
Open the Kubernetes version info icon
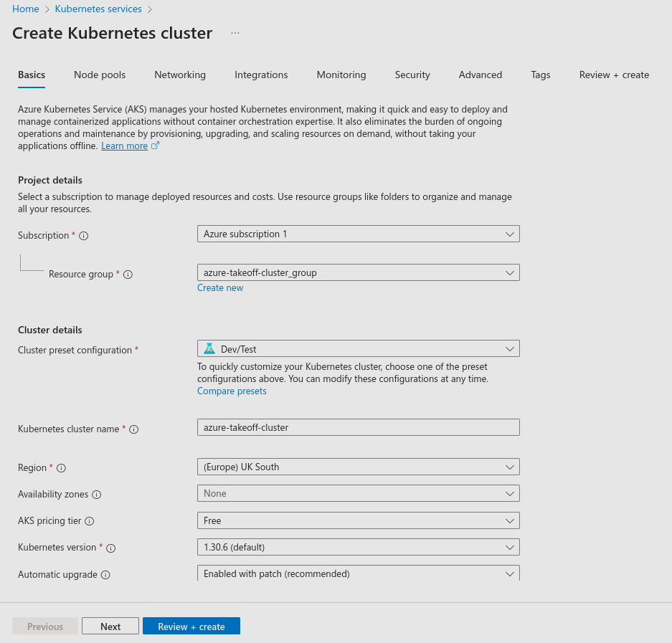(110, 548)
